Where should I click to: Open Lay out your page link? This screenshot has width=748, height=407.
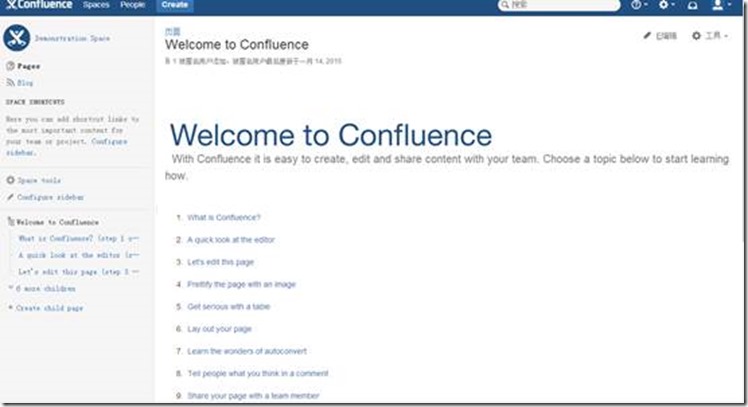coord(219,329)
